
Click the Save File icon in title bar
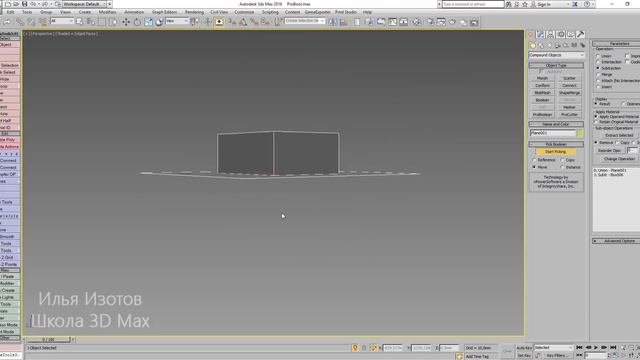24,4
